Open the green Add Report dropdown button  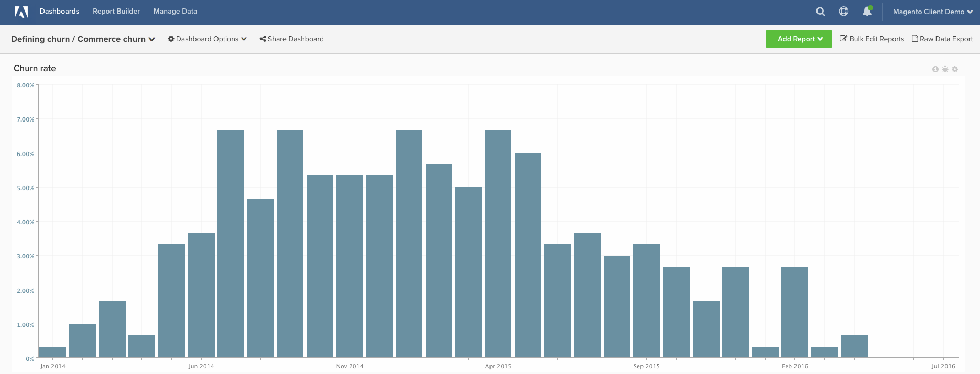click(799, 39)
